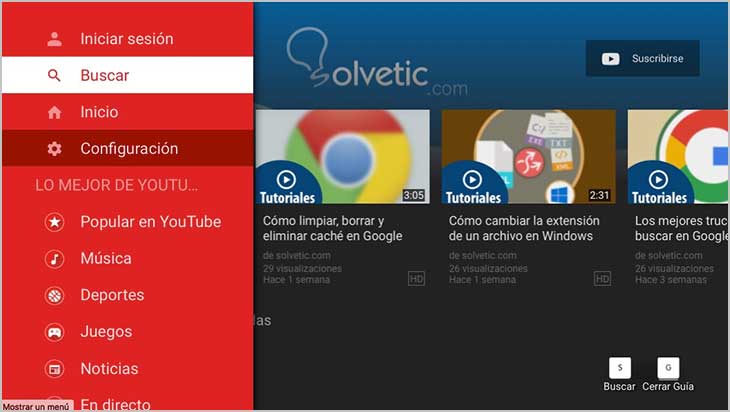Open the Google search tricks video thumbnail
This screenshot has width=730, height=412.
pyautogui.click(x=678, y=157)
